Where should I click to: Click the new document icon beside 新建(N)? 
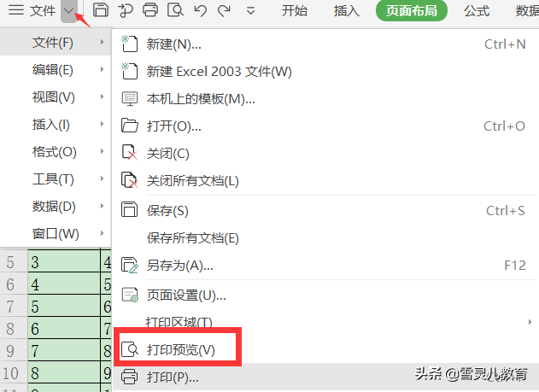click(130, 44)
